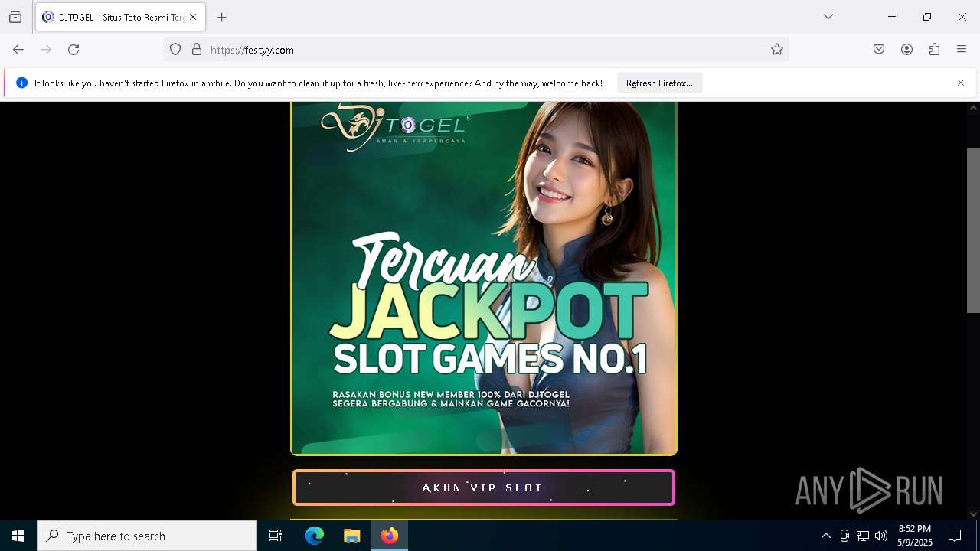Open the Firefox application menu

click(x=962, y=50)
